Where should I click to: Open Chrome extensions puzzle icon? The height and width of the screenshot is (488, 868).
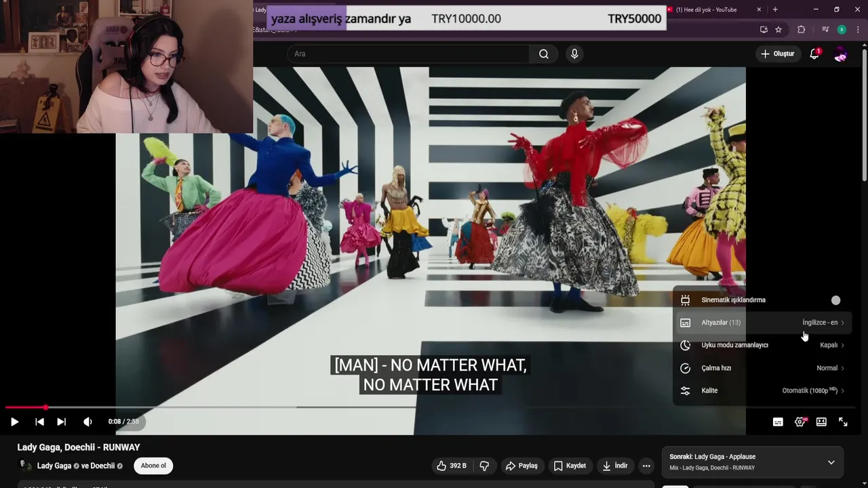pos(801,29)
